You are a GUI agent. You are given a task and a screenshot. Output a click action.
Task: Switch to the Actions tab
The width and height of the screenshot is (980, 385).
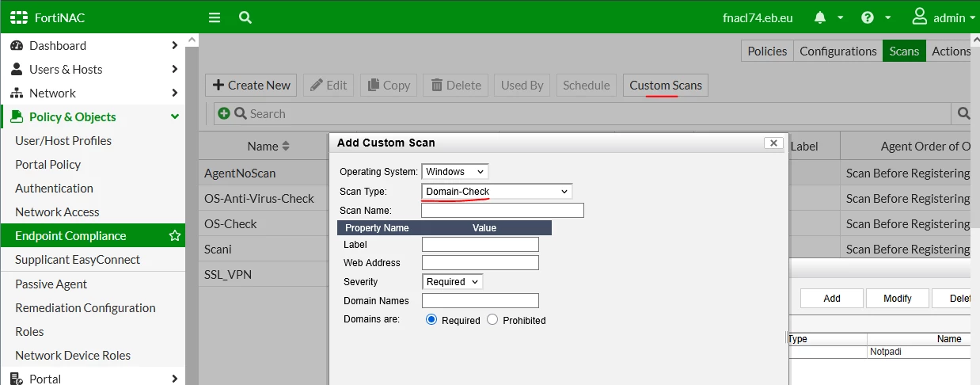pos(950,51)
